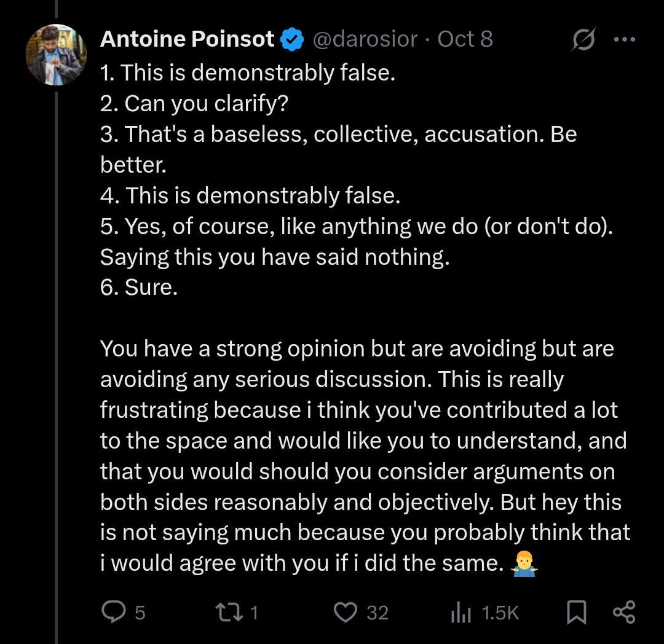Open the Oct 8 timestamp link
664x644 pixels.
465,39
